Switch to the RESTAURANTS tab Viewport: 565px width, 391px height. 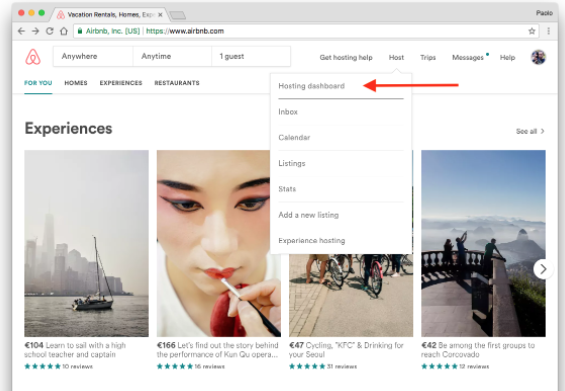pos(177,83)
